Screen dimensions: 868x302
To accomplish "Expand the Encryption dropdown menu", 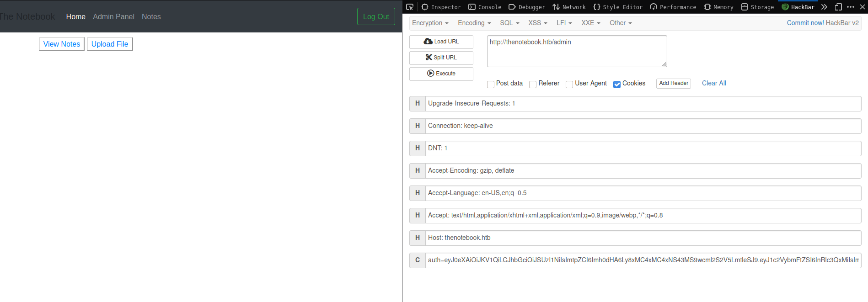I will click(x=430, y=23).
